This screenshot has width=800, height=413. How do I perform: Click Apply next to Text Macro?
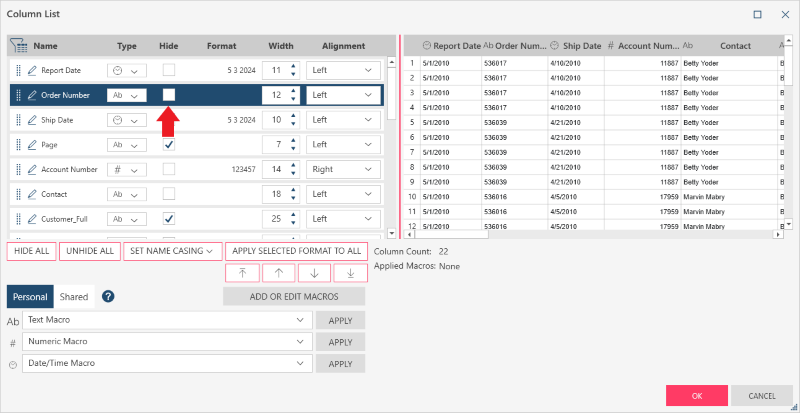[x=340, y=321]
